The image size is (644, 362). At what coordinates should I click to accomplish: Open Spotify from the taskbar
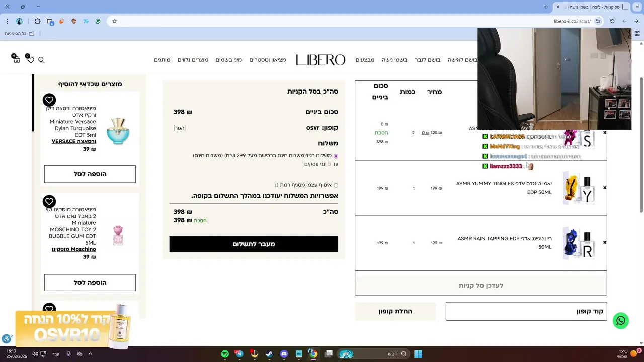coord(225,354)
